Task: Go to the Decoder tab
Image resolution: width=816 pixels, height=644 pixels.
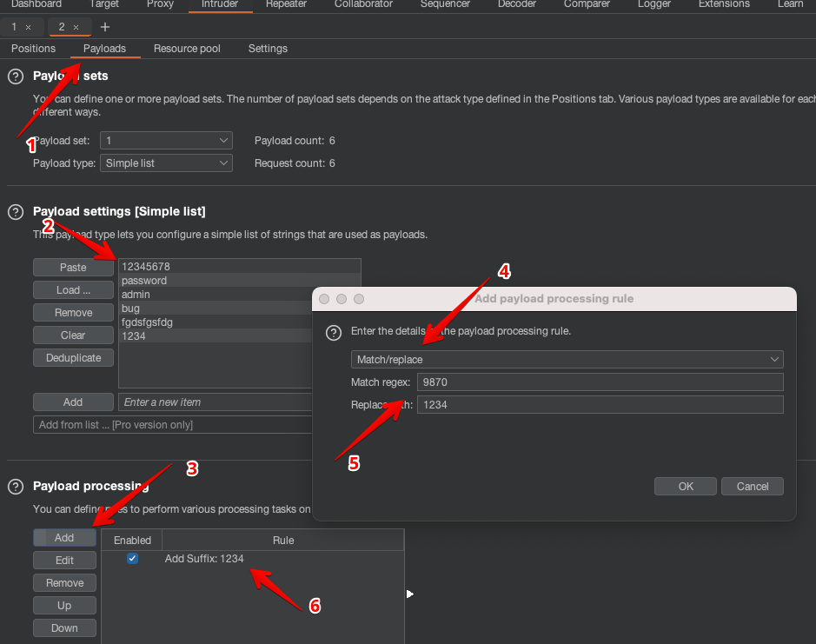Action: tap(517, 4)
